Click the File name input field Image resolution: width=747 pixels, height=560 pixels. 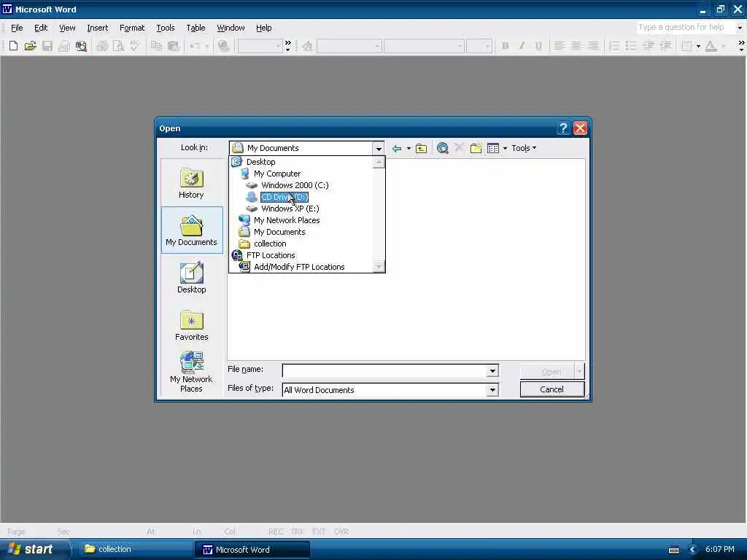pos(384,370)
